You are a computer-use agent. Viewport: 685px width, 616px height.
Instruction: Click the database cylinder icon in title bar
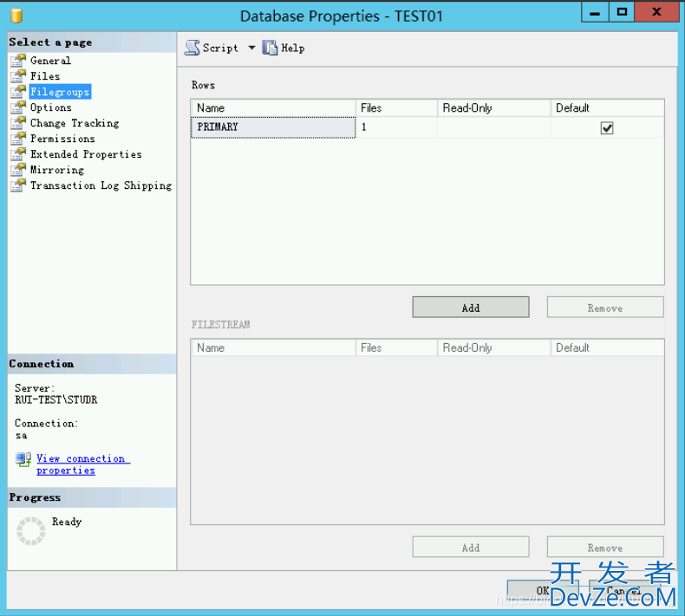(x=16, y=16)
